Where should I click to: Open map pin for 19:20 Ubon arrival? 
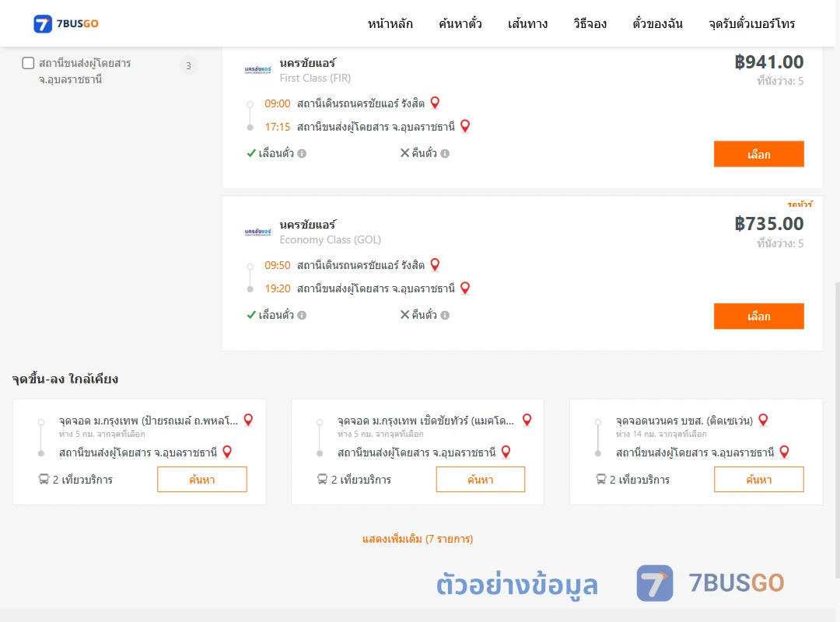pyautogui.click(x=465, y=288)
